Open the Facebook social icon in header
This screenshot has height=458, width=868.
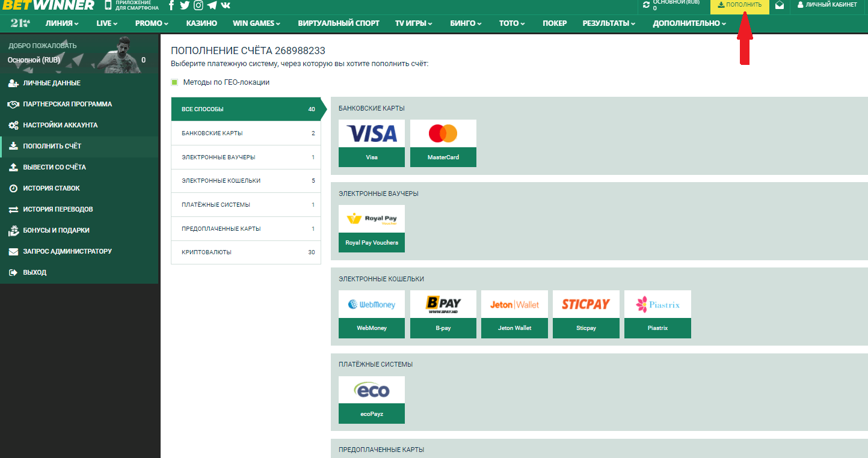pos(171,5)
